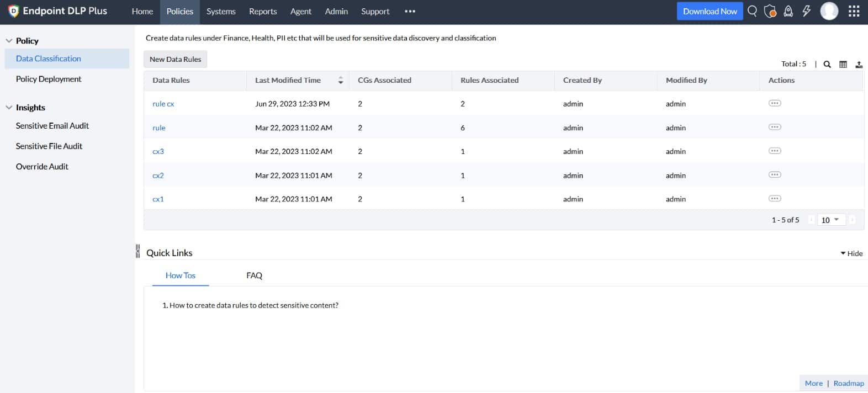Open the cx3 data rule
This screenshot has height=393, width=868.
[x=158, y=151]
